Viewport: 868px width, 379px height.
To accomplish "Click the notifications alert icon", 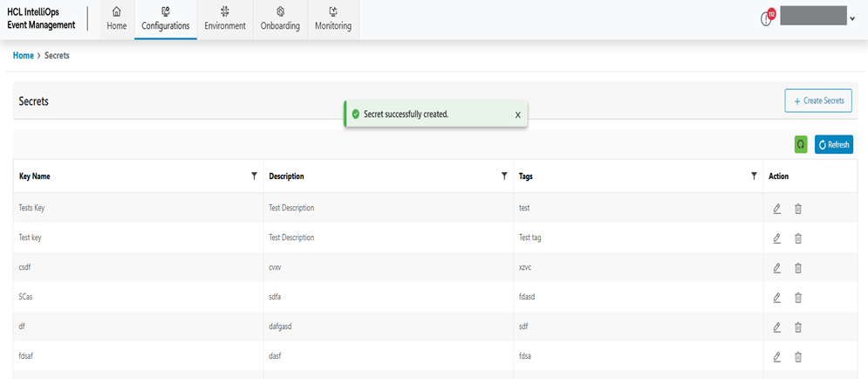I will pos(767,18).
